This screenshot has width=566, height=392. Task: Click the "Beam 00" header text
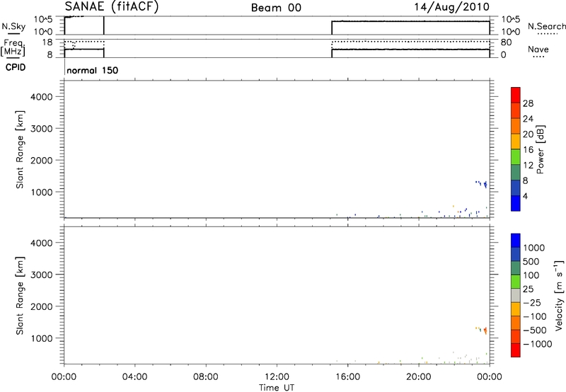pos(276,8)
